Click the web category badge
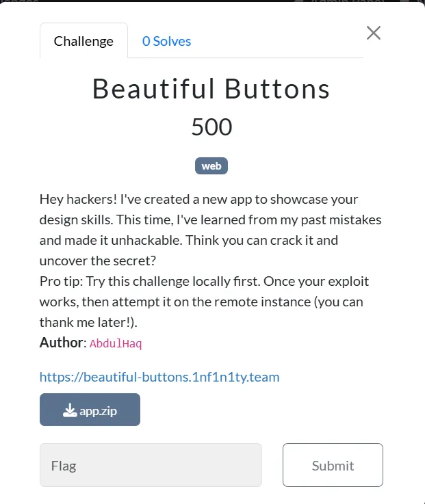Screen dimensions: 425x504 coord(211,166)
